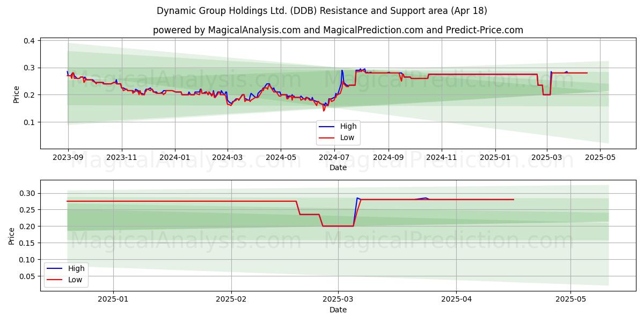Click the '2025-03' x-axis label, top chart
Screen dimensions: 644x322
(x=546, y=158)
